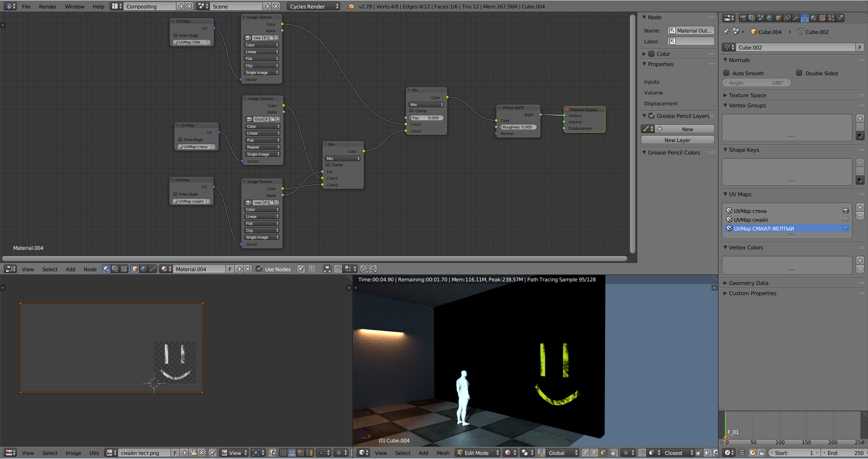Image resolution: width=868 pixels, height=459 pixels.
Task: Open the Texture properties checker tab
Action: click(x=822, y=18)
